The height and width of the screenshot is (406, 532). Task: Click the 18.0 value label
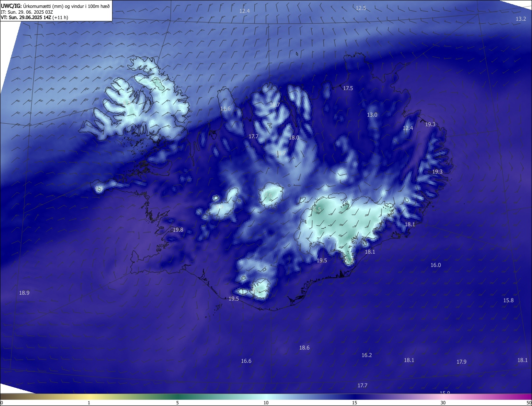(x=294, y=138)
